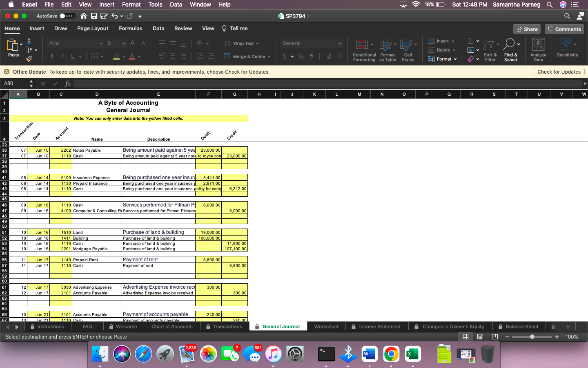Click the Name Box showing A80
The image size is (588, 368).
pyautogui.click(x=15, y=83)
